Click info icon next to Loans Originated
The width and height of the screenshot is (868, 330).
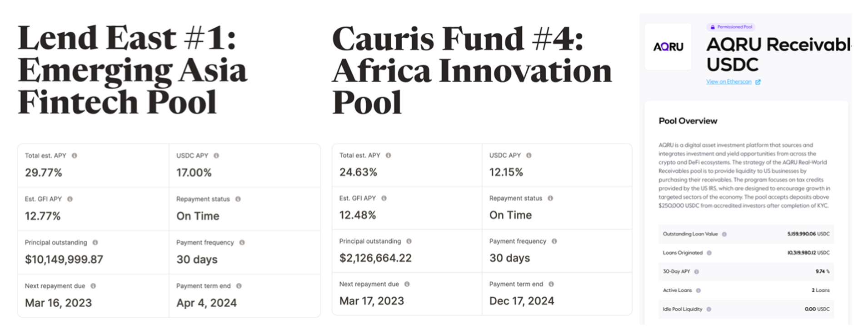point(709,253)
